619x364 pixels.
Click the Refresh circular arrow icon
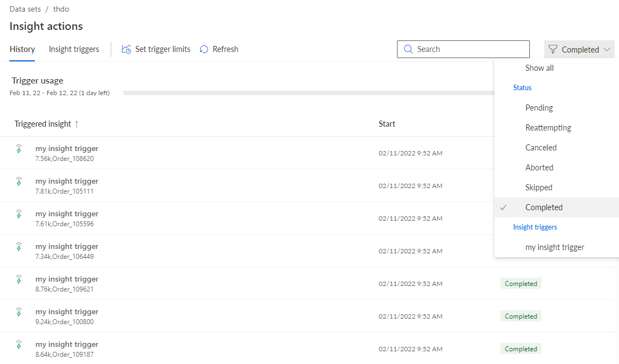point(204,49)
